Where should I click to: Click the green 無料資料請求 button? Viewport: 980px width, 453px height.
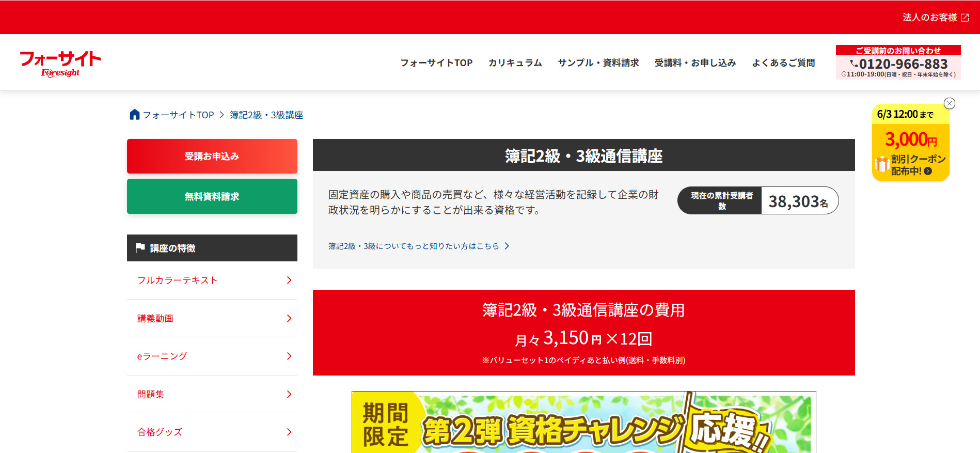tap(212, 196)
